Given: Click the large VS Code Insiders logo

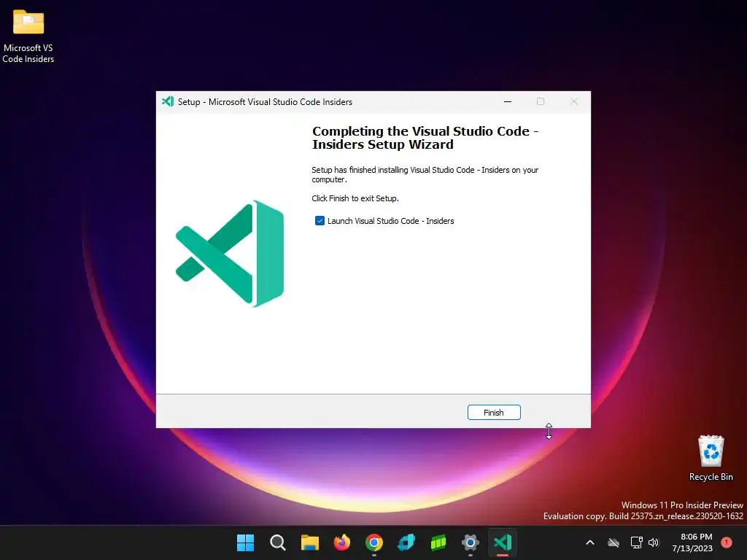Looking at the screenshot, I should 230,253.
